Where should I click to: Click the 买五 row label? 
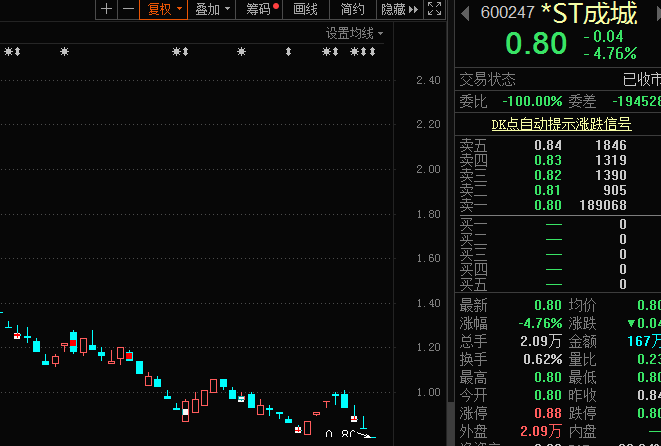(x=473, y=285)
